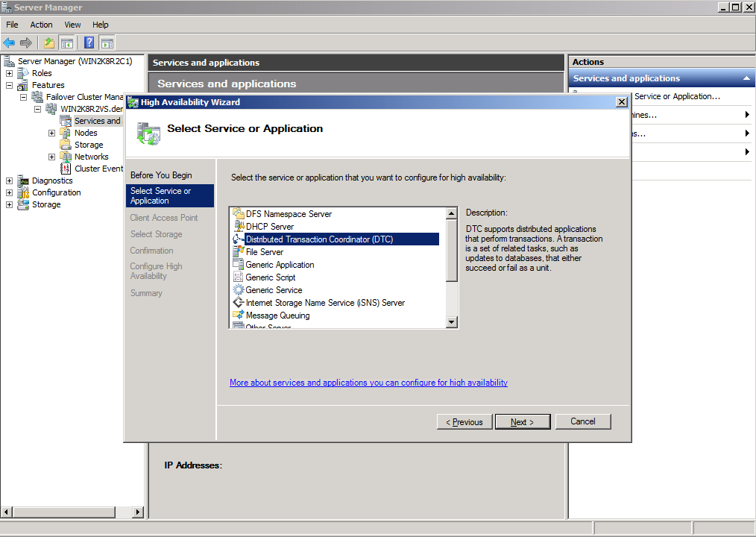This screenshot has width=756, height=537.
Task: Click the Features tree node icon
Action: click(22, 86)
